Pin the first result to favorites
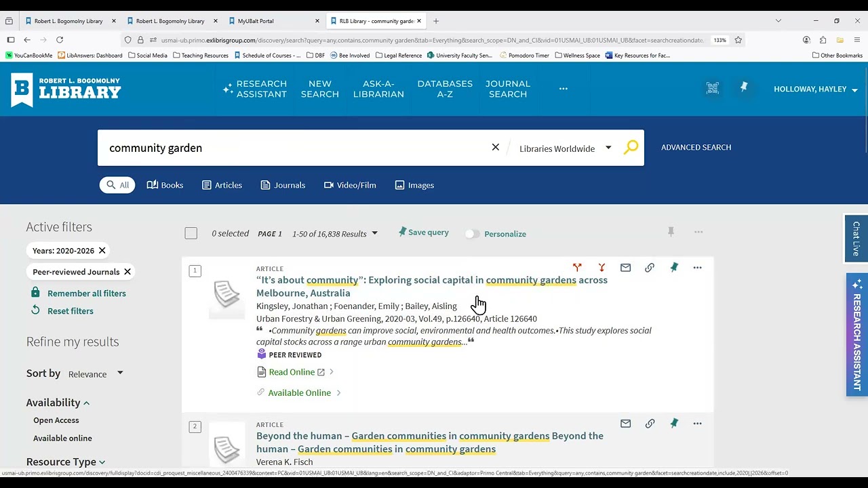The image size is (868, 488). pyautogui.click(x=674, y=268)
